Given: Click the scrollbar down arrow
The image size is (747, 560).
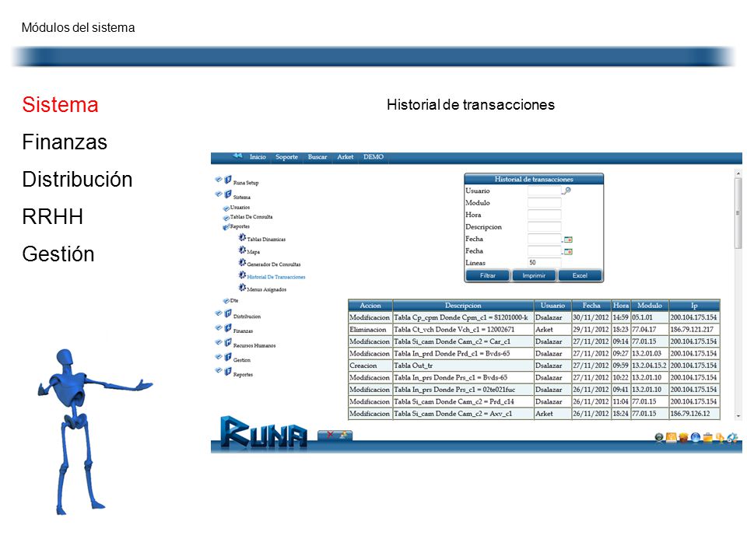Looking at the screenshot, I should coord(738,415).
